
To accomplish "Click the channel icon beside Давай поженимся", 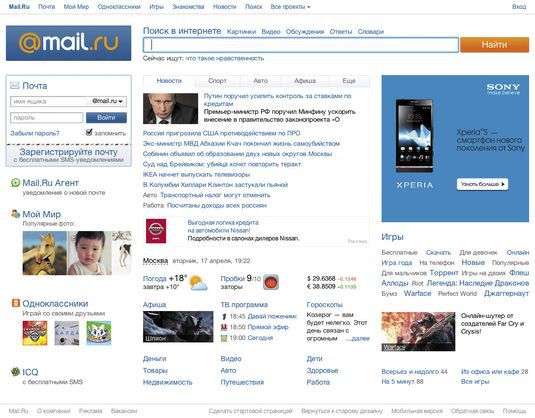I will point(224,317).
